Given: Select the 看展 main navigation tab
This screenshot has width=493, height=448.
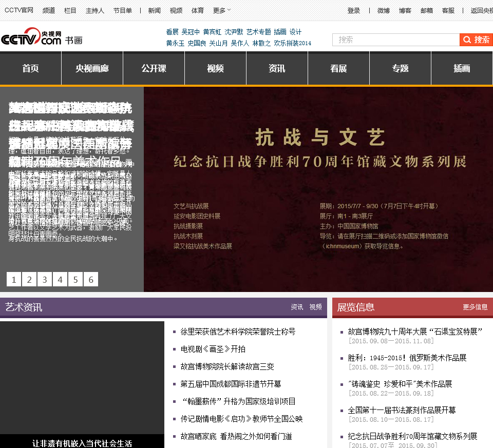Looking at the screenshot, I should 338,68.
